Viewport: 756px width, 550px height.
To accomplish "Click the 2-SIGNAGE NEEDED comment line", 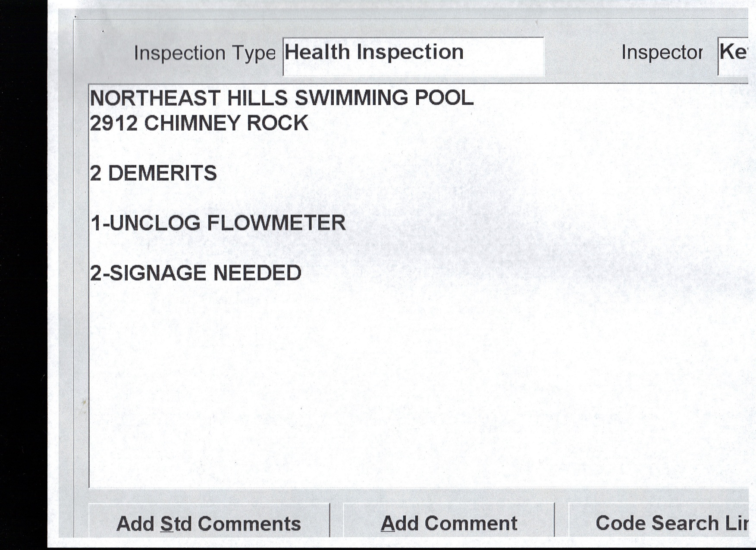I will tap(195, 273).
